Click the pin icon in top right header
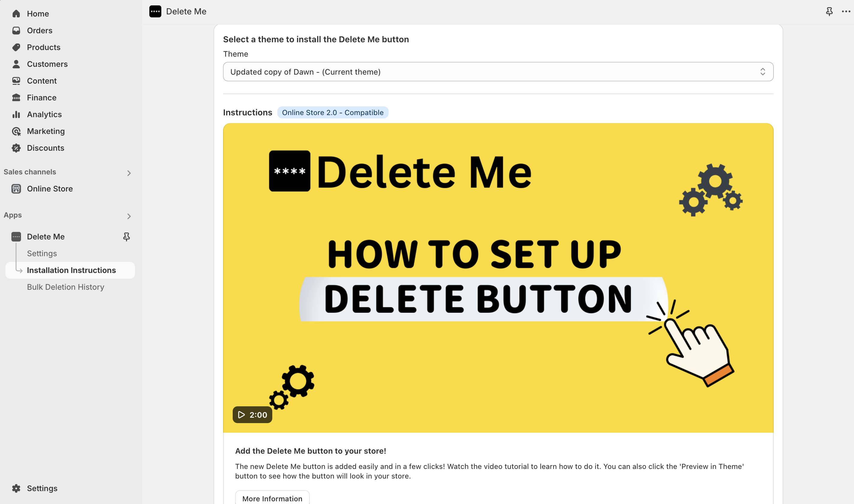Image resolution: width=854 pixels, height=504 pixels. tap(829, 12)
